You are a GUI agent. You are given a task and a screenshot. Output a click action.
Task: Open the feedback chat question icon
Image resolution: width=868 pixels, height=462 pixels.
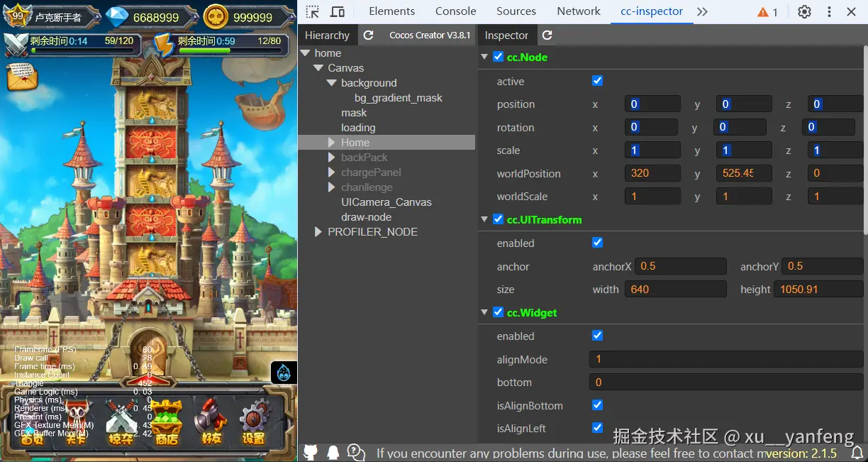(x=356, y=452)
